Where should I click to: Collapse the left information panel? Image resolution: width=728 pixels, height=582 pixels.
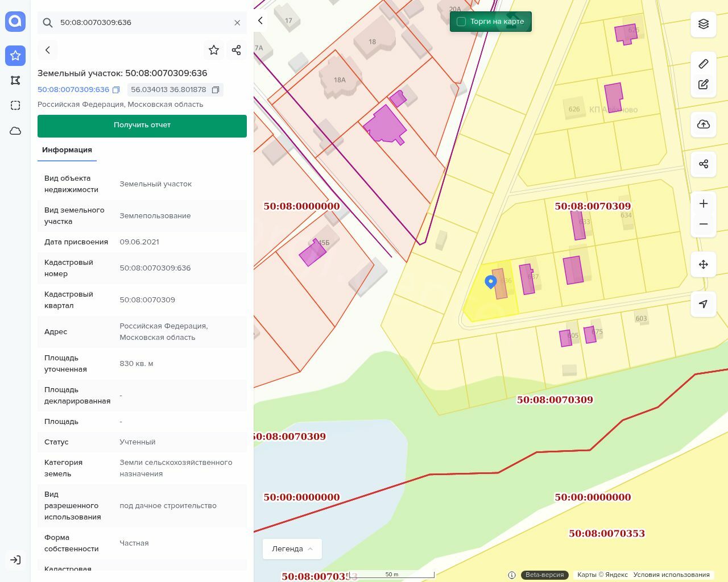pyautogui.click(x=260, y=20)
